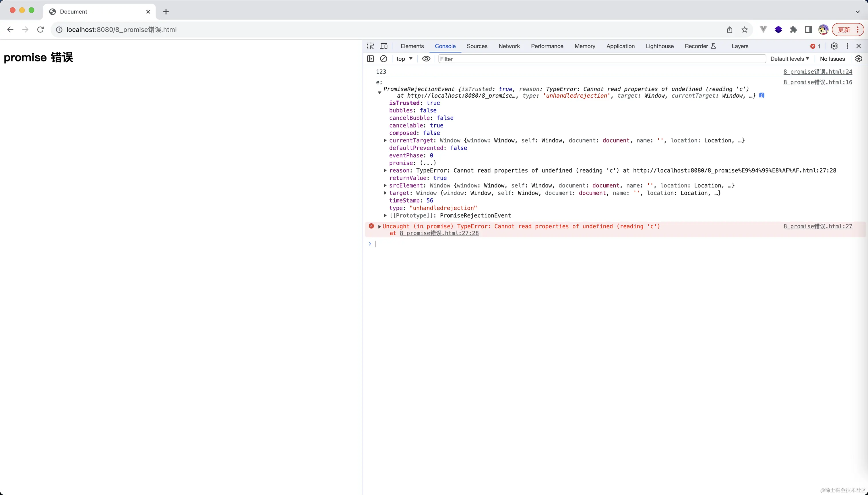
Task: Click the inspect element picker icon
Action: click(371, 46)
